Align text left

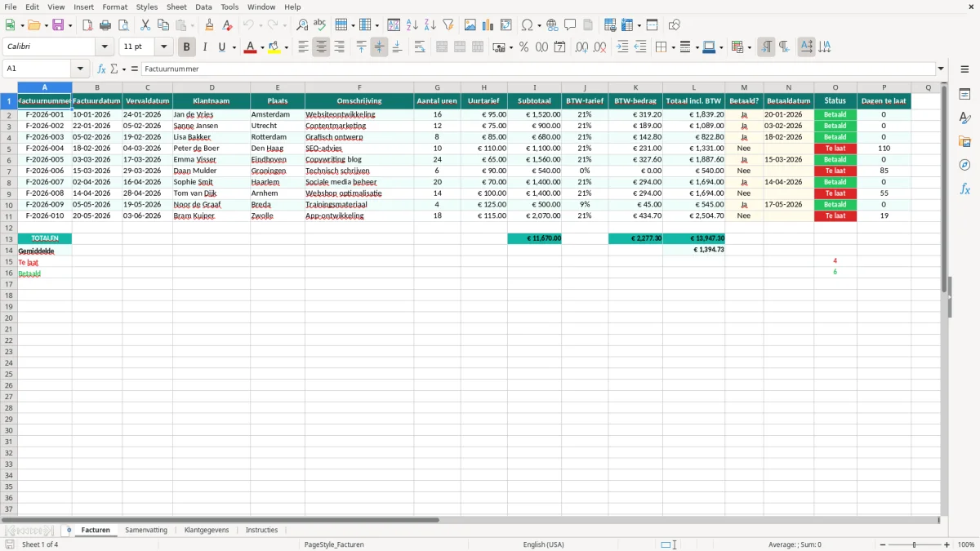click(x=303, y=47)
